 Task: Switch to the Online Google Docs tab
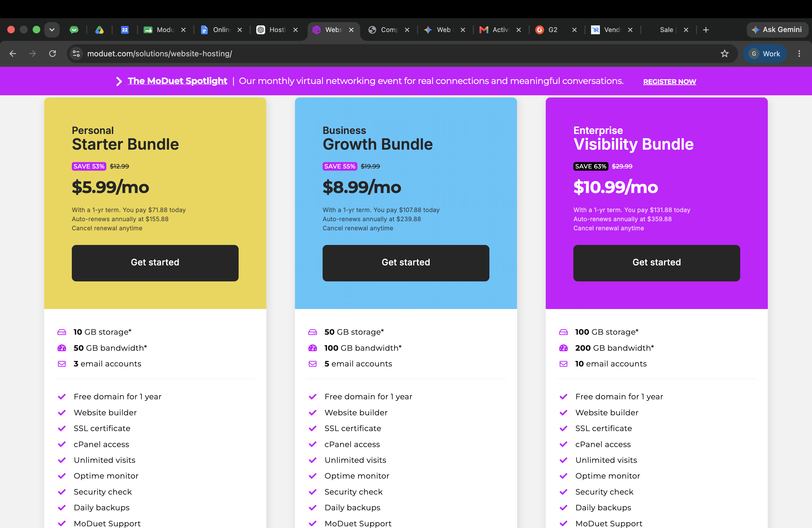coord(221,30)
